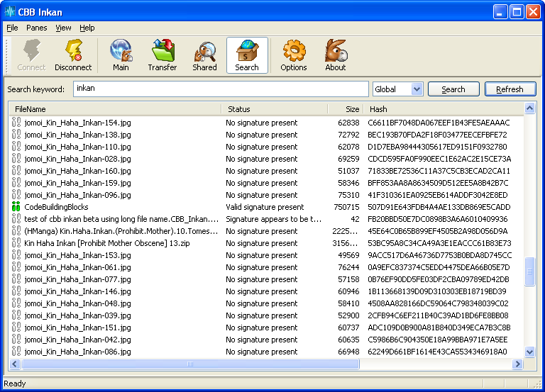
Task: Click file icon beside jomoi_Kin_Haha_Inkan-028.jpg
Action: click(16, 159)
